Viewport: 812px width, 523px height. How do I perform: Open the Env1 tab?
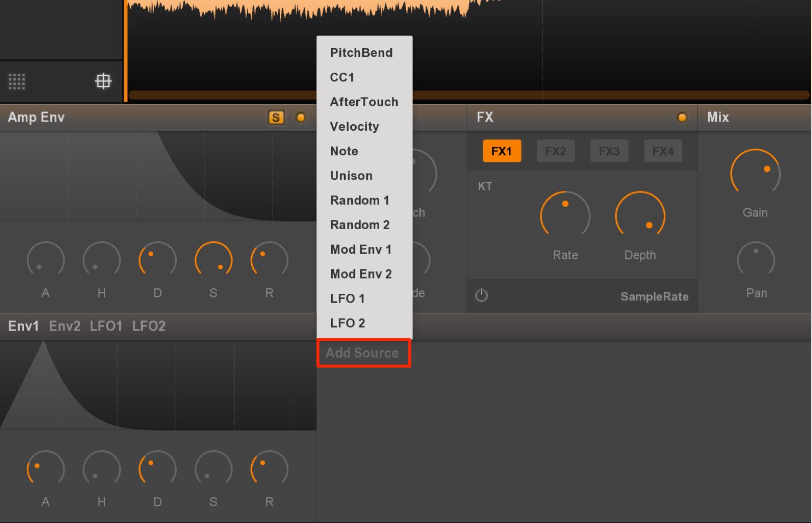click(x=24, y=326)
